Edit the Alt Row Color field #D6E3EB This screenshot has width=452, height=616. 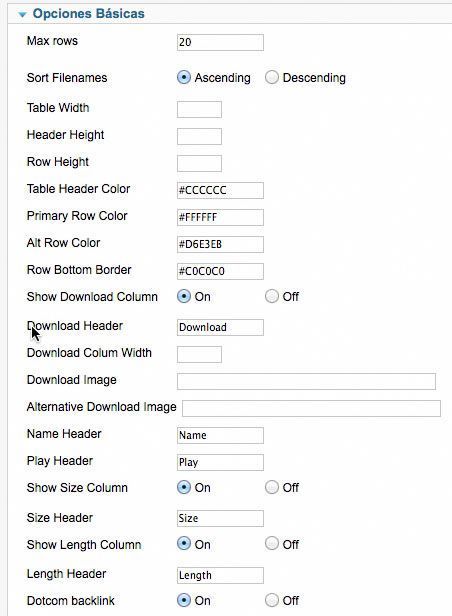click(x=220, y=244)
